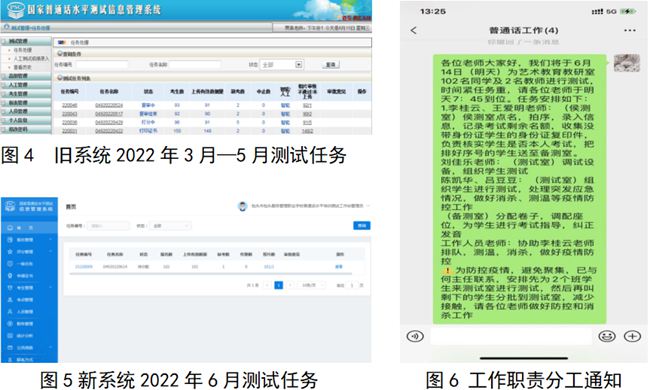This screenshot has width=650, height=390.
Task: Click the status link in row 220036
Action: (148, 123)
